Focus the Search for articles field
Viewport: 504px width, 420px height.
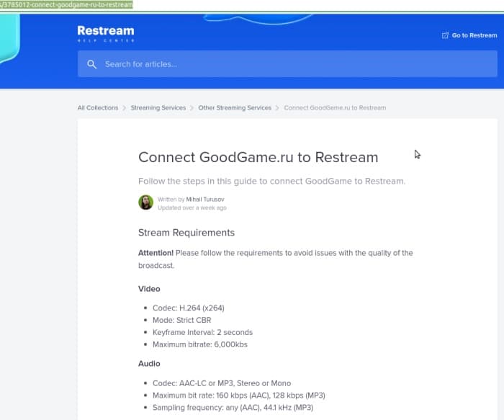coord(287,64)
